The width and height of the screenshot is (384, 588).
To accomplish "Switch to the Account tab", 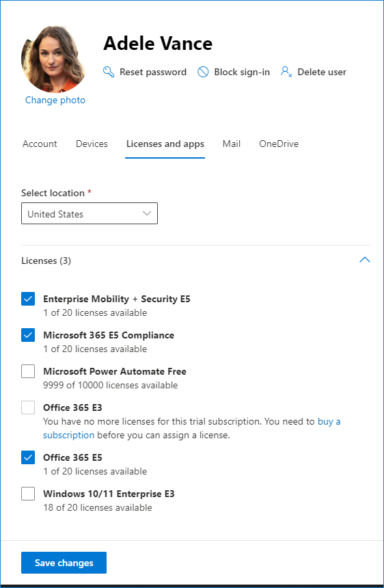I will click(x=40, y=144).
